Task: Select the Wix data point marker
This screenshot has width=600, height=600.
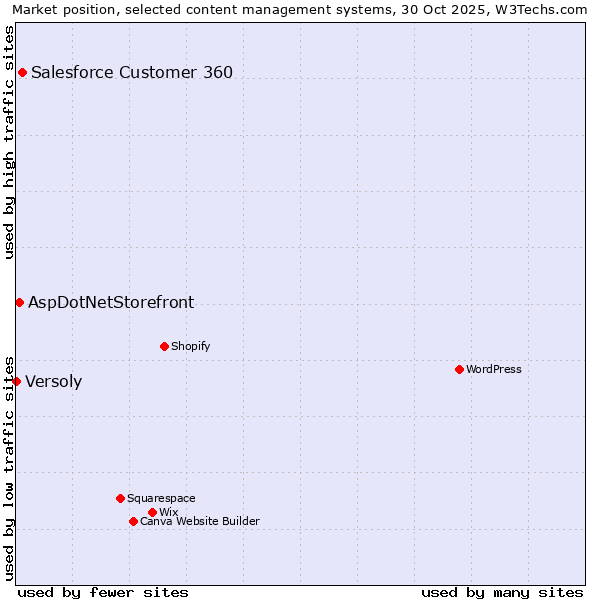Action: (152, 512)
